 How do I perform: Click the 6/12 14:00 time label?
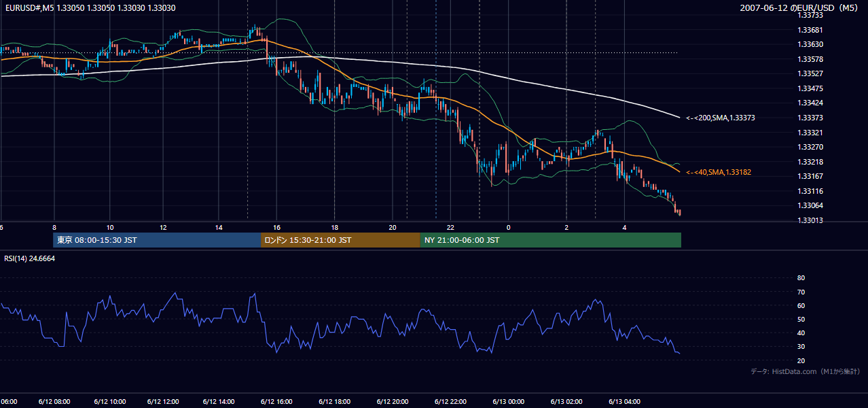coord(219,401)
